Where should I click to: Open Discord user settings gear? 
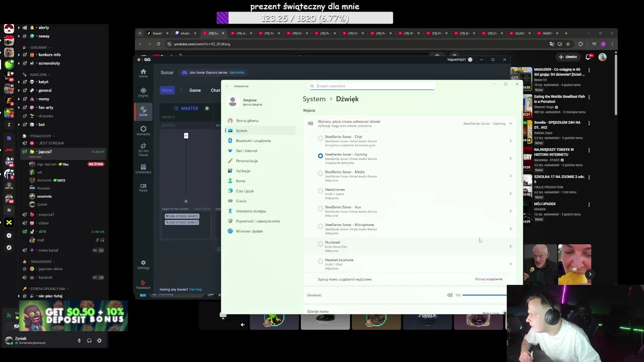(99, 340)
